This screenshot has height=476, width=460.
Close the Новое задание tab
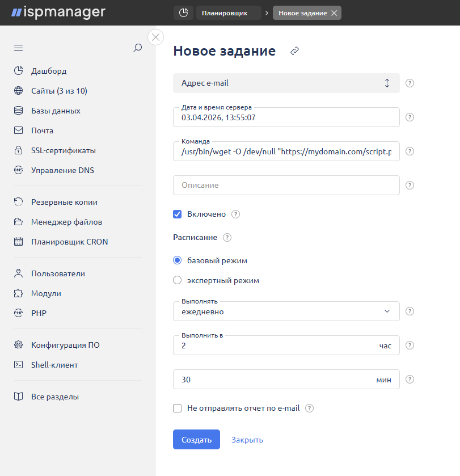(334, 13)
